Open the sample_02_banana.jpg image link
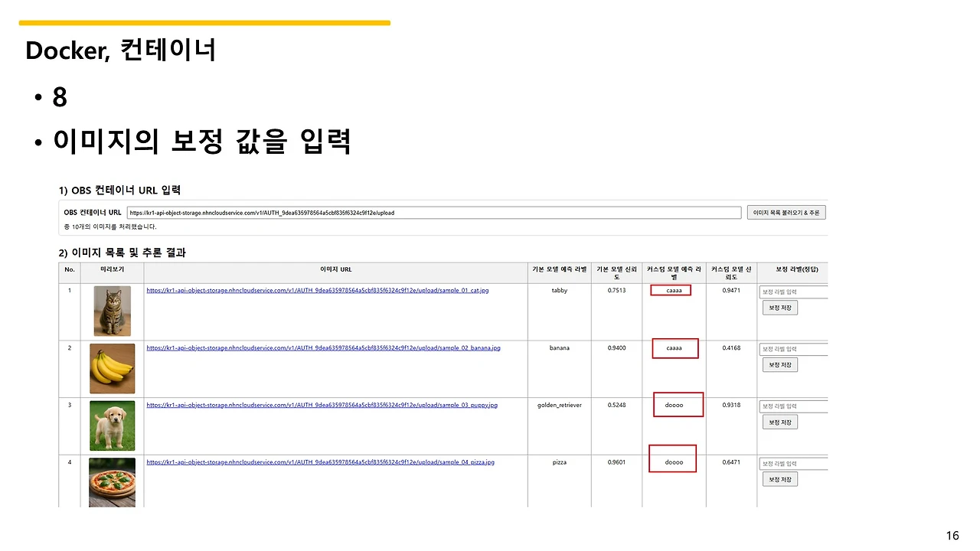Image resolution: width=980 pixels, height=551 pixels. (323, 347)
